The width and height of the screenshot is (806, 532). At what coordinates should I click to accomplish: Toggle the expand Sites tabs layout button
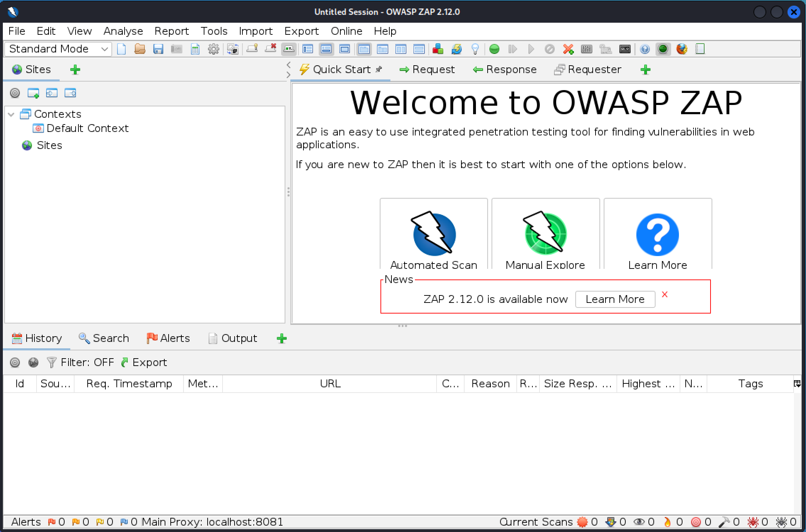point(308,49)
